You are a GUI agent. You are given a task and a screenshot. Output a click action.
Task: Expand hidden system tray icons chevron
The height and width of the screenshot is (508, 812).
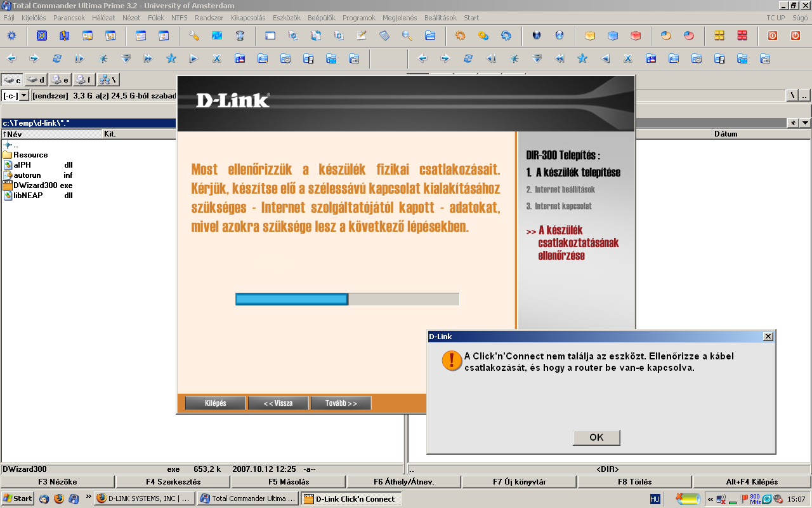[x=710, y=499]
